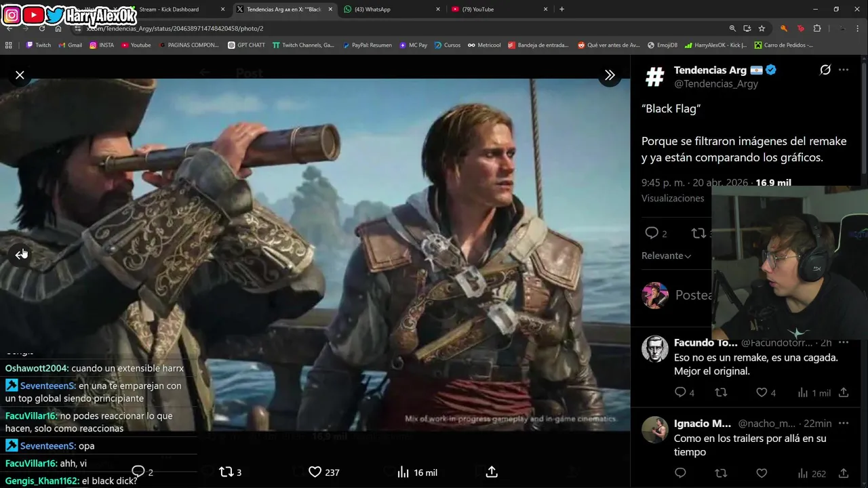
Task: Open the INSTA bookmark
Action: (x=102, y=45)
